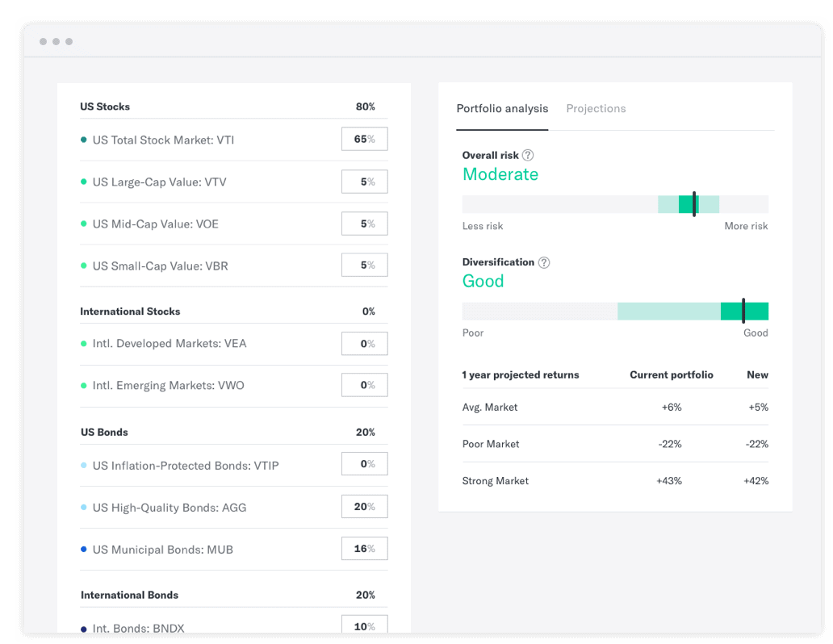
Task: Click the green dot beside VTV
Action: point(83,182)
